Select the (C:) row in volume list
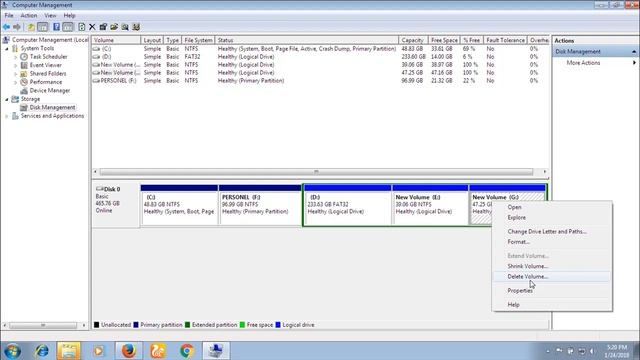The width and height of the screenshot is (640, 360). (320, 49)
